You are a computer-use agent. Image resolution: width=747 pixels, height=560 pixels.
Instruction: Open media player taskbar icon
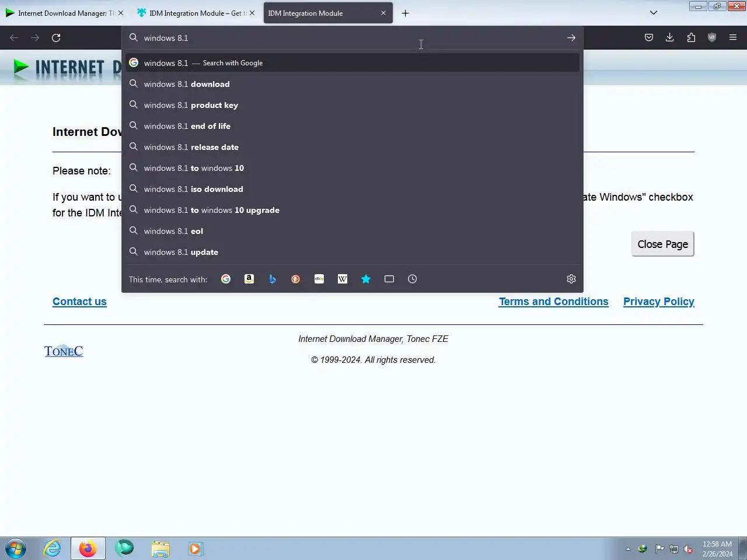coord(196,549)
